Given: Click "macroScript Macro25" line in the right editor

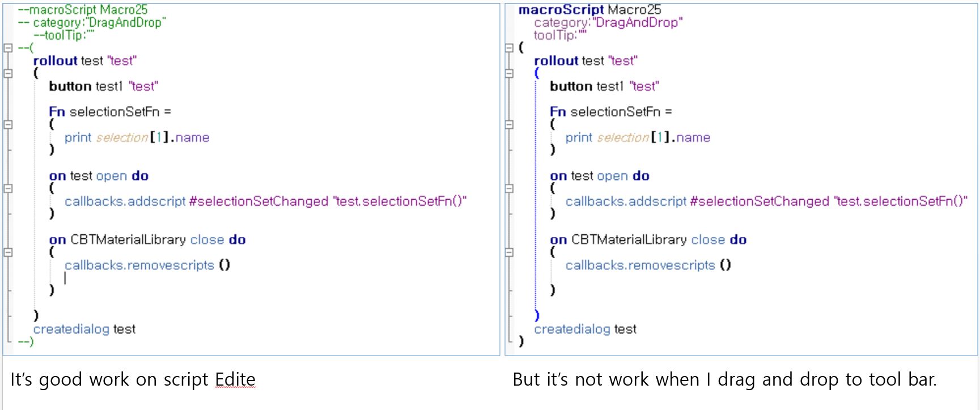Looking at the screenshot, I should click(x=589, y=10).
